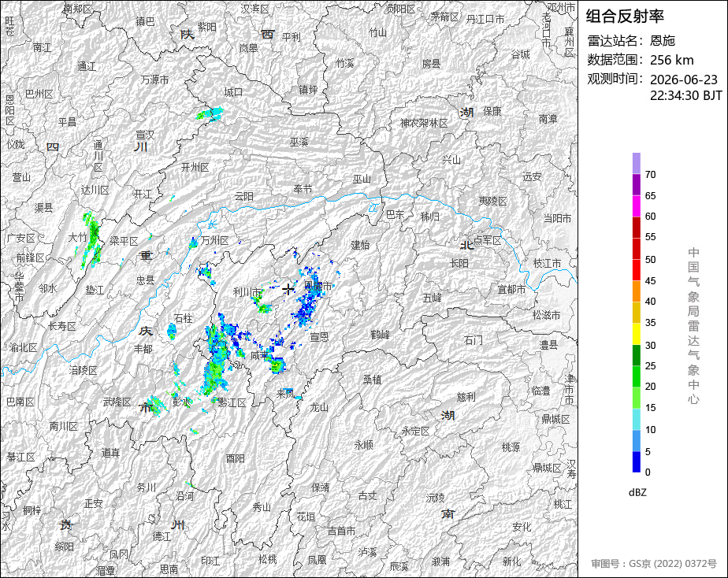Click the radar station name '恩施' in the info panel

(x=662, y=41)
